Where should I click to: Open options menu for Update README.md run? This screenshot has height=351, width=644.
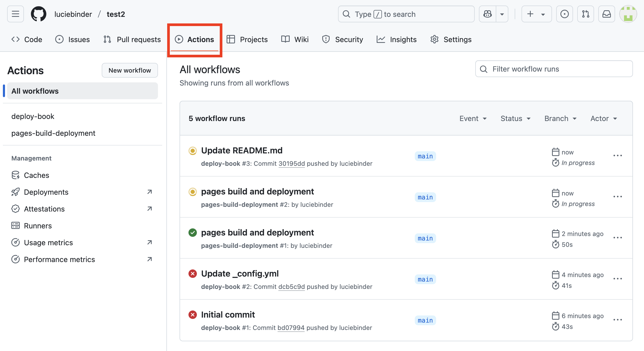point(618,156)
